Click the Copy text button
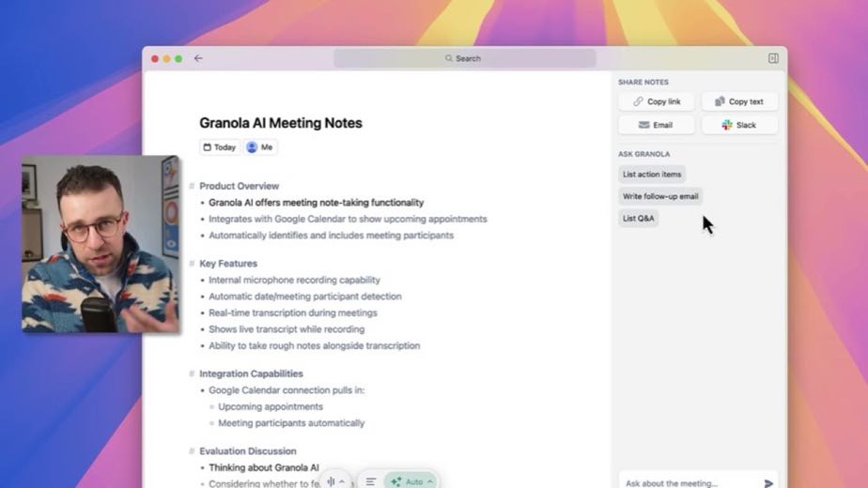 click(739, 101)
